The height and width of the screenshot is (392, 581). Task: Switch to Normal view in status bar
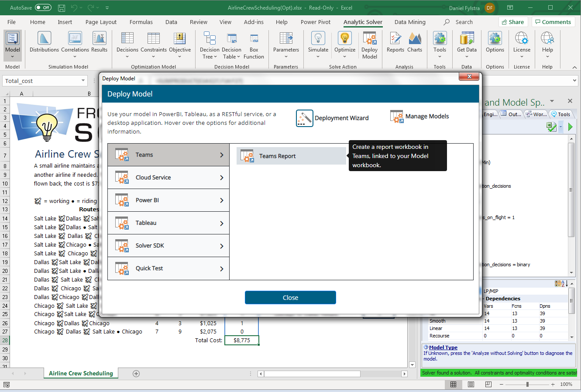[453, 384]
